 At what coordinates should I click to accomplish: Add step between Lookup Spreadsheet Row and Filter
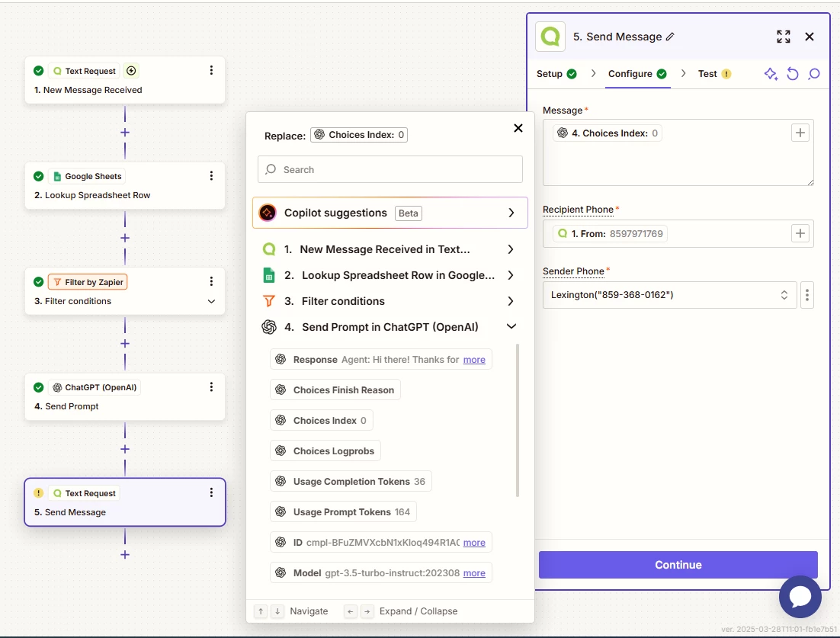125,238
